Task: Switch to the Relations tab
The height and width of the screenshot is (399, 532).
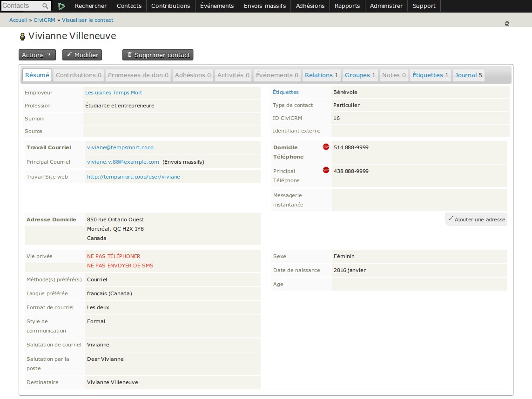Action: [321, 75]
